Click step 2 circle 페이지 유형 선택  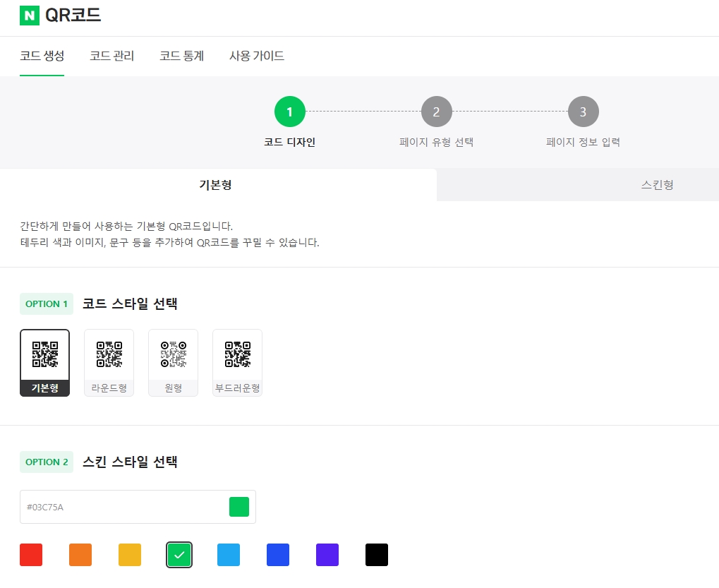[x=437, y=112]
